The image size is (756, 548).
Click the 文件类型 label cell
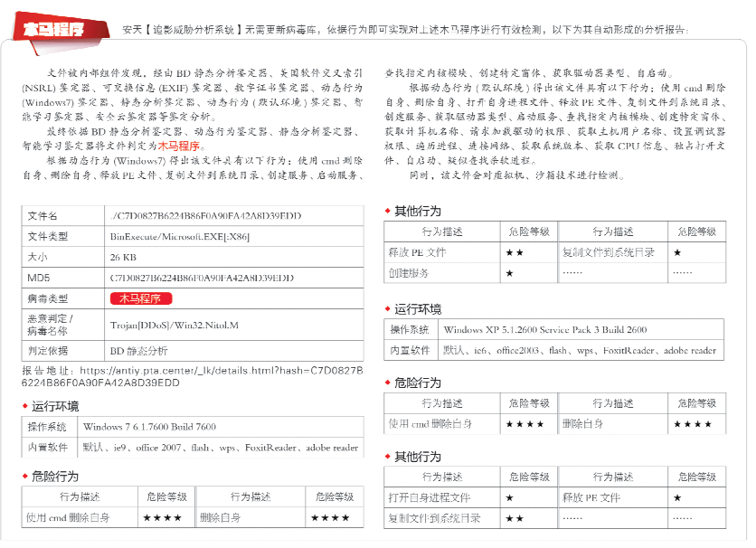click(x=63, y=237)
